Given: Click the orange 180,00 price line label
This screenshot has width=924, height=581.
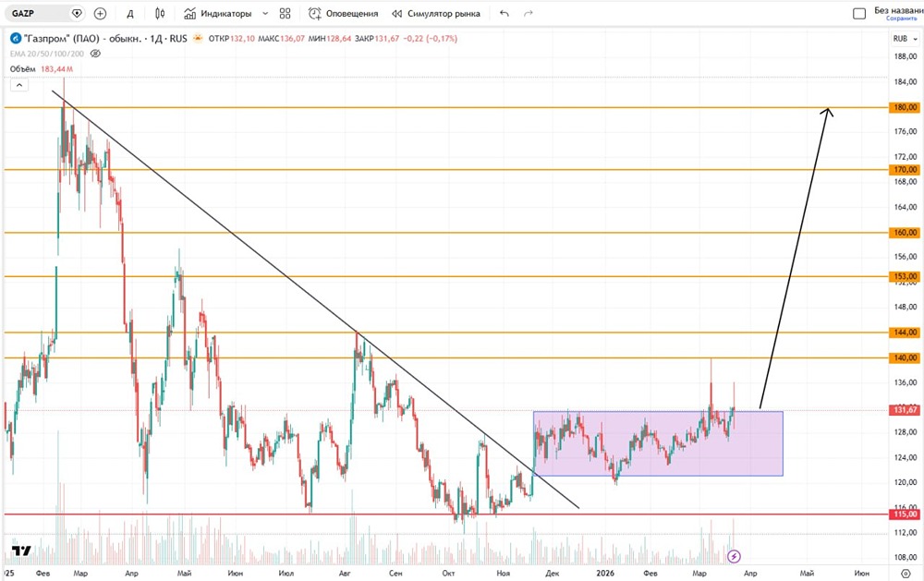Looking at the screenshot, I should [906, 107].
